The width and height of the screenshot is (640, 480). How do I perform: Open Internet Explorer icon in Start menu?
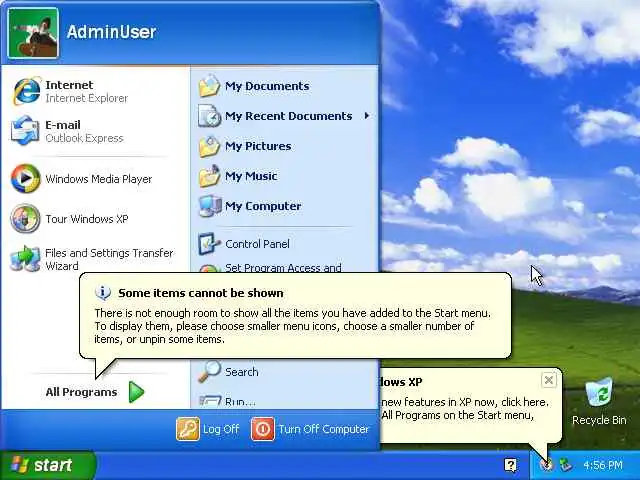pos(26,91)
